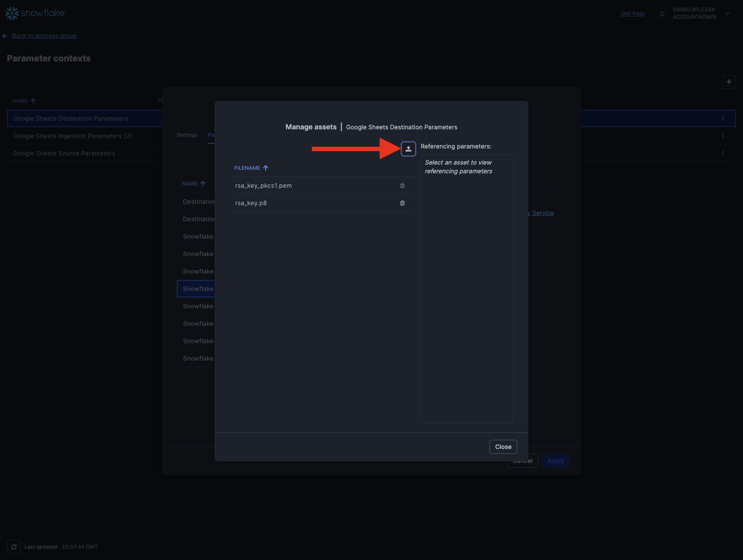The height and width of the screenshot is (560, 743).
Task: Click the Apply button
Action: 555,461
